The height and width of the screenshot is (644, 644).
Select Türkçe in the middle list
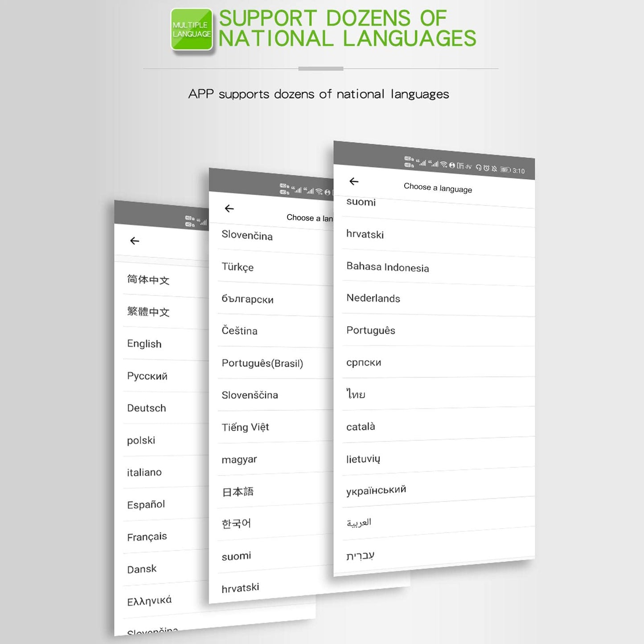pos(238,267)
